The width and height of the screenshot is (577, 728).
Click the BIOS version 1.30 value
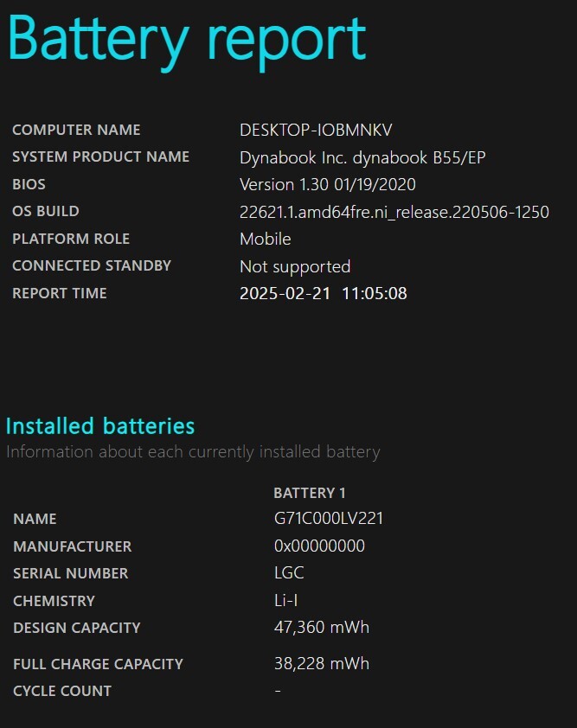328,185
